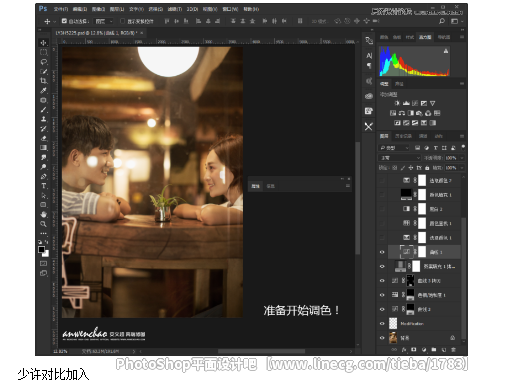Open the layer blend mode dropdown

pyautogui.click(x=399, y=158)
